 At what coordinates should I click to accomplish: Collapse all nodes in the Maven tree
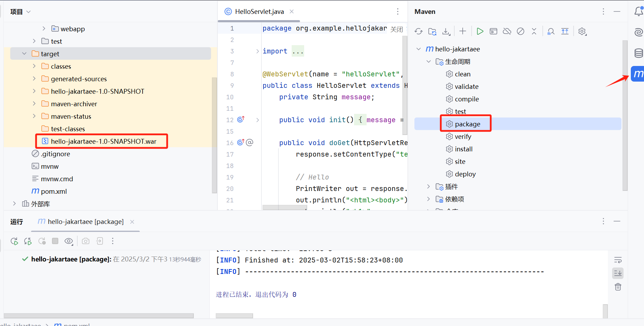pos(534,31)
